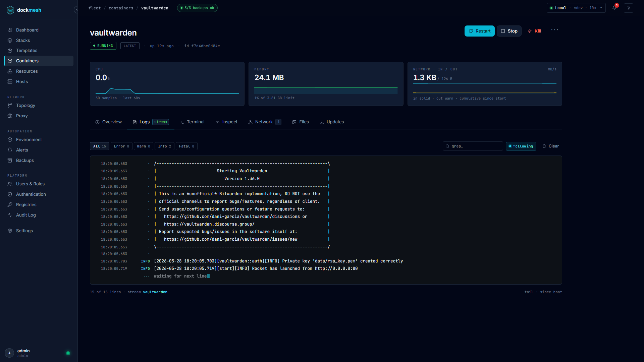Open the Templates icon in sidebar
This screenshot has width=644, height=362.
pyautogui.click(x=10, y=51)
